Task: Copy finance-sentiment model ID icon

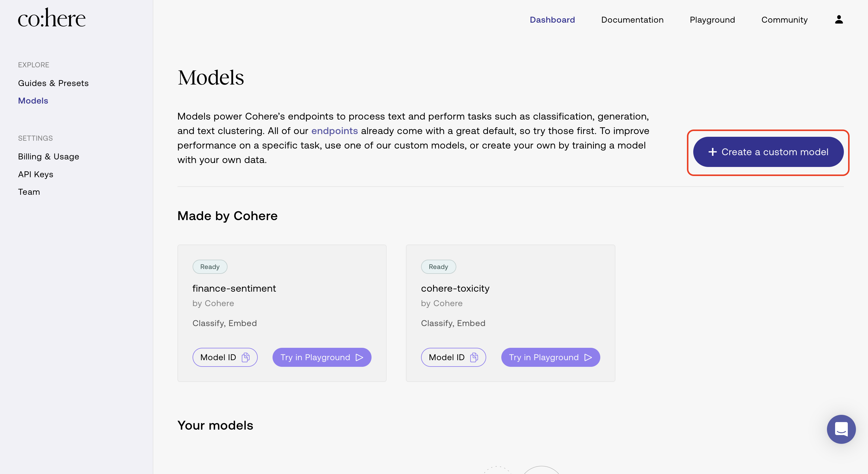Action: click(246, 357)
